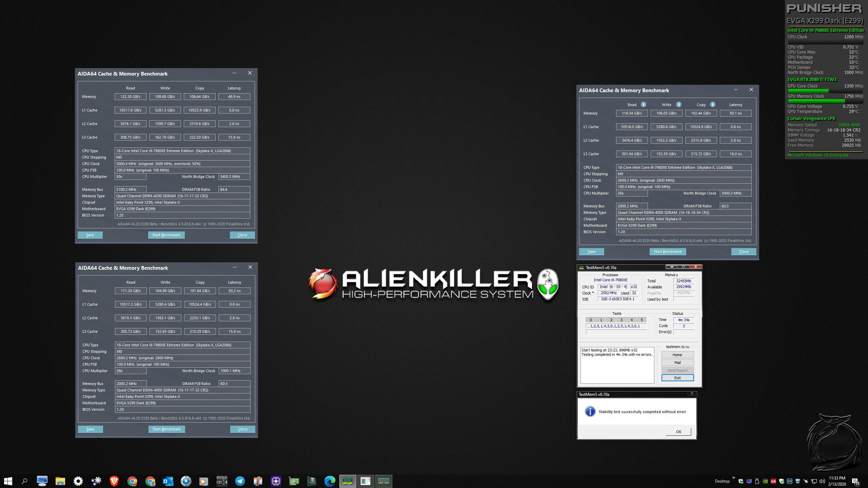The height and width of the screenshot is (488, 868).
Task: Open the Sound Blaster tray icon
Action: pos(789,481)
